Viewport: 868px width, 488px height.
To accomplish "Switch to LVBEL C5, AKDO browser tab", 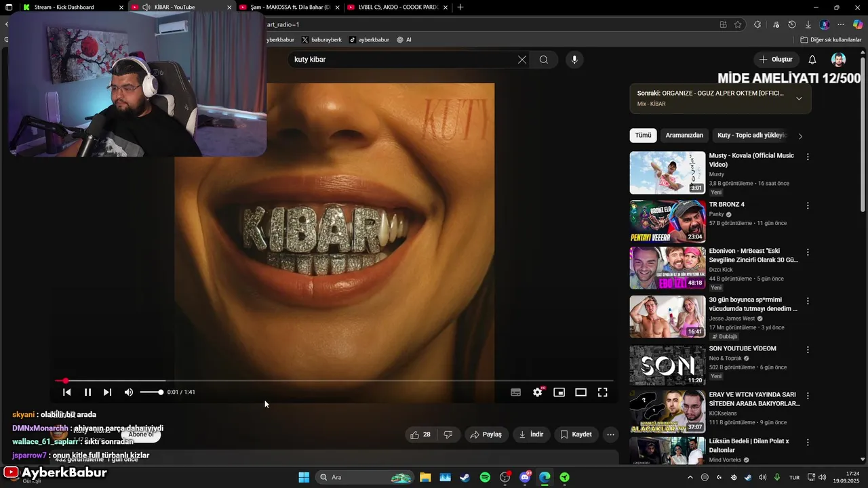I will tap(398, 7).
